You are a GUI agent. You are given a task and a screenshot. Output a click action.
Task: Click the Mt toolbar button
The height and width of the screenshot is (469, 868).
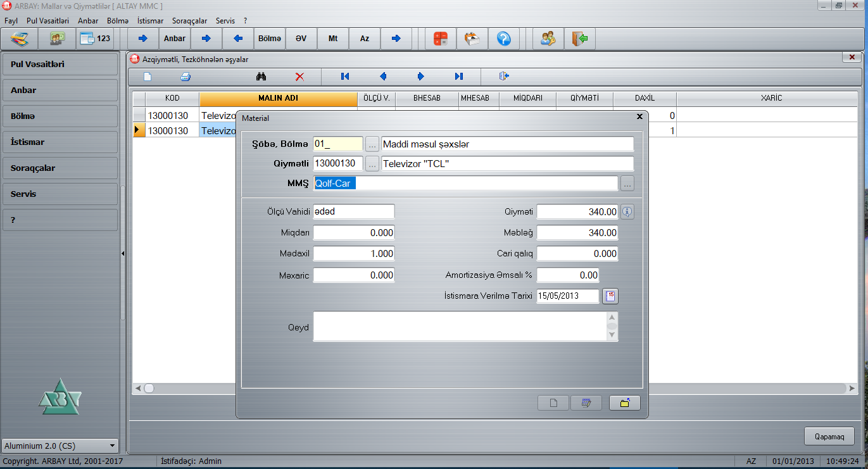(x=333, y=39)
